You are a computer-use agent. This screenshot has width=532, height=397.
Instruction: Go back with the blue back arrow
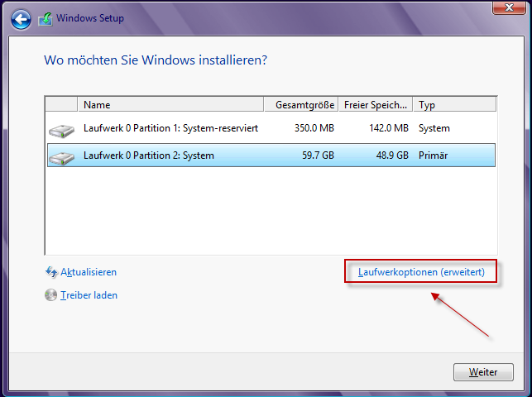click(21, 19)
